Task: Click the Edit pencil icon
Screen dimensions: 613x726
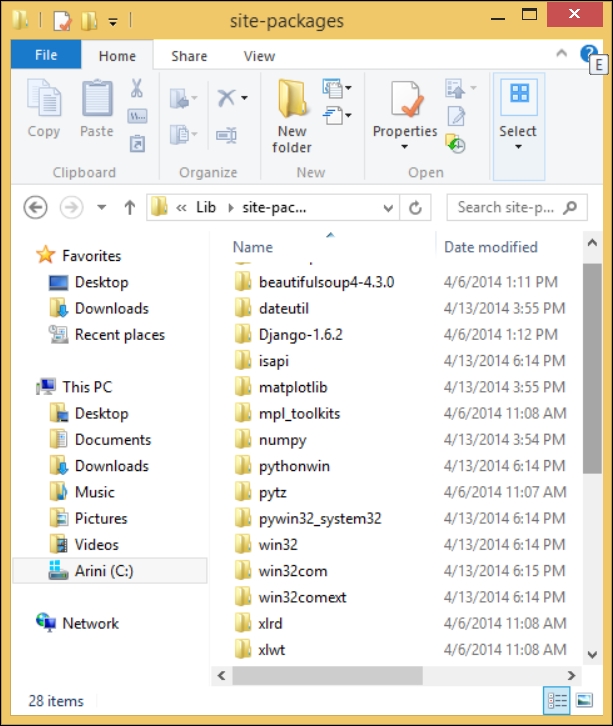Action: click(x=457, y=116)
